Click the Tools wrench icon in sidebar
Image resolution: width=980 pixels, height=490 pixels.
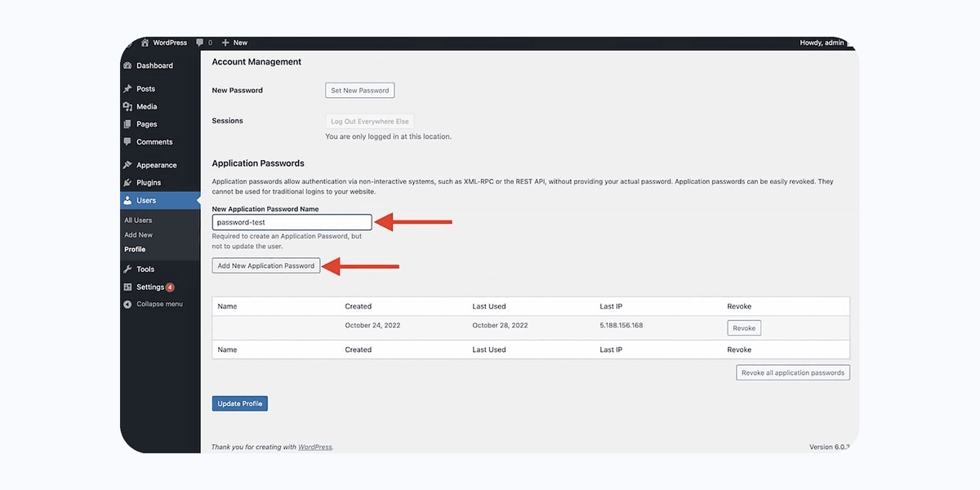tap(127, 269)
